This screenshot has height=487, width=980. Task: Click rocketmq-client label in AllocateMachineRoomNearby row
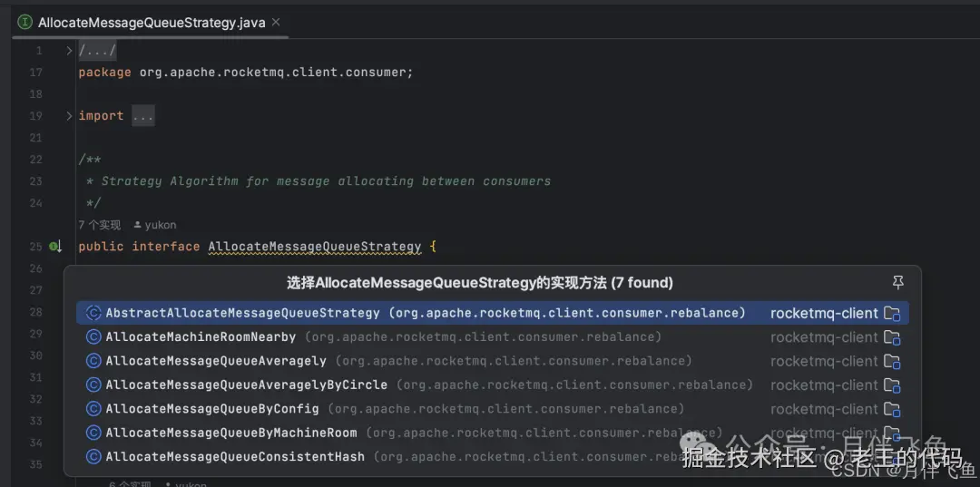[824, 337]
